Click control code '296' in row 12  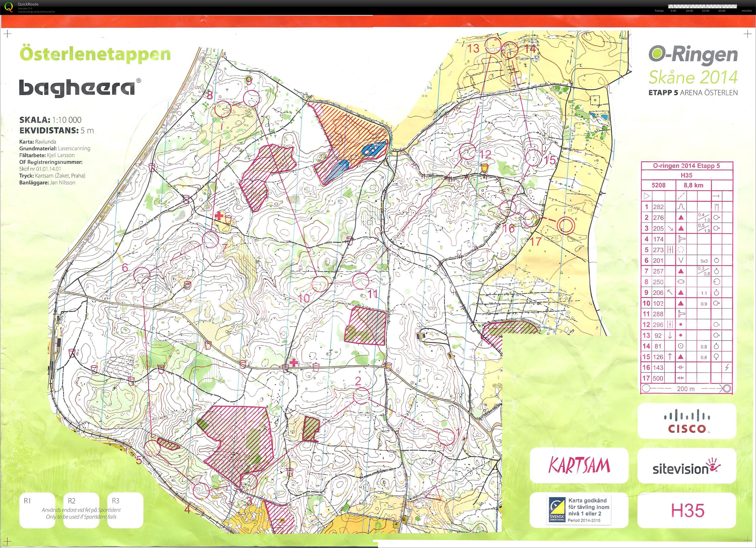pyautogui.click(x=658, y=325)
